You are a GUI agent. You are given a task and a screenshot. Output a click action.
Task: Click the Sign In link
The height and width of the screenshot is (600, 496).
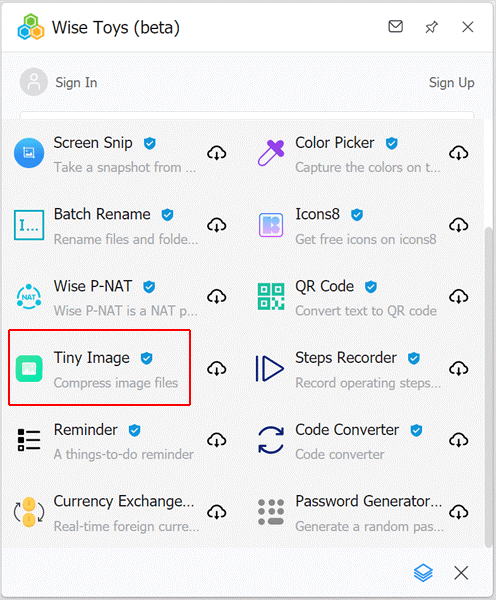coord(76,83)
